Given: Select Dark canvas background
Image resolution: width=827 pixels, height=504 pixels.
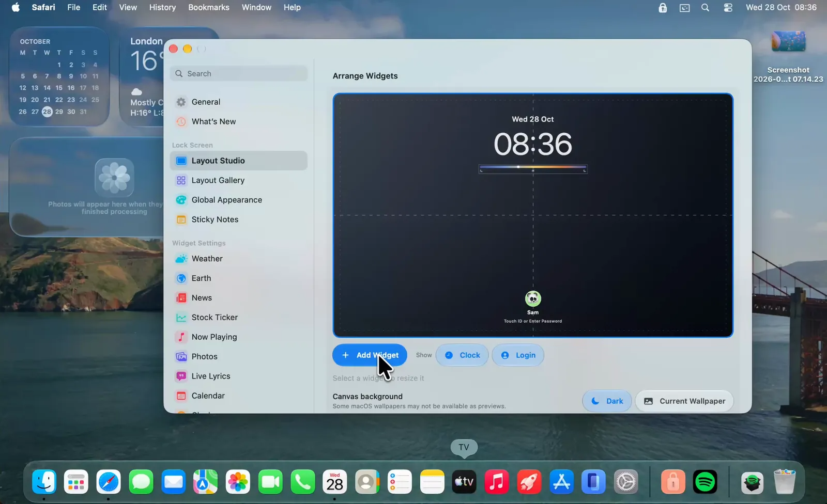Looking at the screenshot, I should (x=607, y=401).
